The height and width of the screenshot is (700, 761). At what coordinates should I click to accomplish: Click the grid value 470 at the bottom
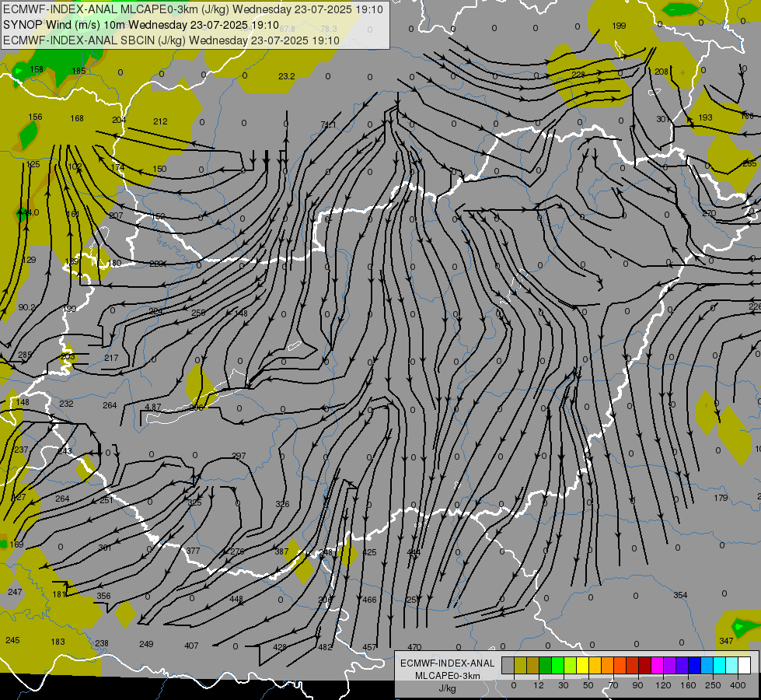tap(414, 647)
